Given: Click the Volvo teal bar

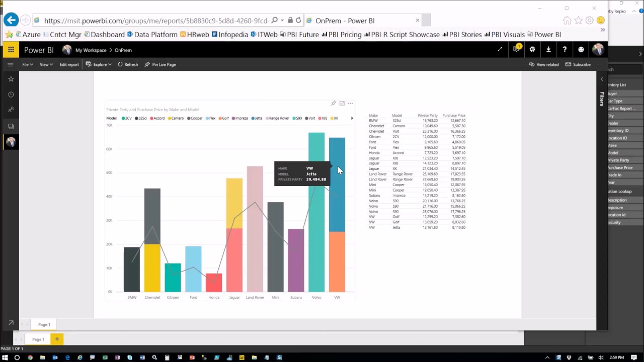Looking at the screenshot, I should [316, 212].
